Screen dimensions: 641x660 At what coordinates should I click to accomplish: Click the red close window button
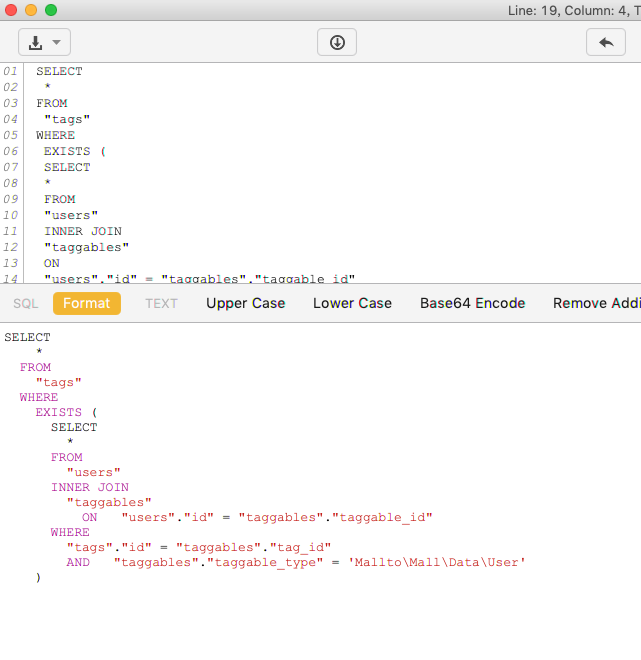[x=11, y=10]
